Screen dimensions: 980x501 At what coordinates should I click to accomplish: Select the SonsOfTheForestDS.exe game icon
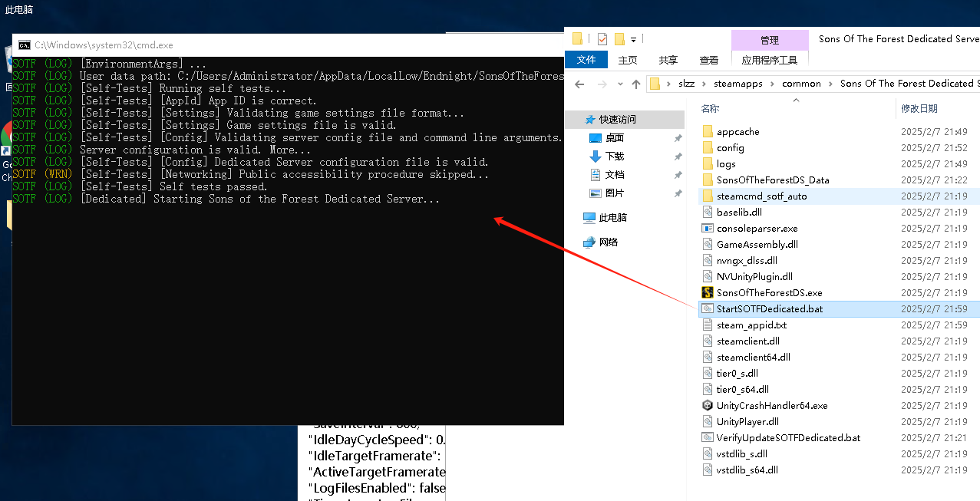[708, 293]
